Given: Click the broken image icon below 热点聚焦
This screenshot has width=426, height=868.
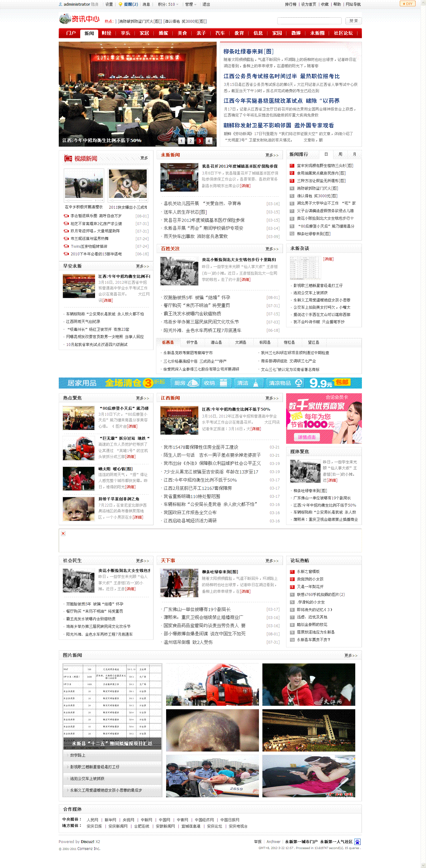Looking at the screenshot, I should pos(63,533).
